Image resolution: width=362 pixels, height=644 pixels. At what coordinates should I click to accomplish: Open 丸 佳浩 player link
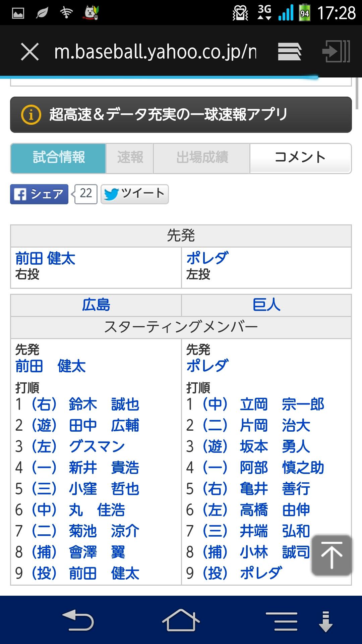coord(97,510)
